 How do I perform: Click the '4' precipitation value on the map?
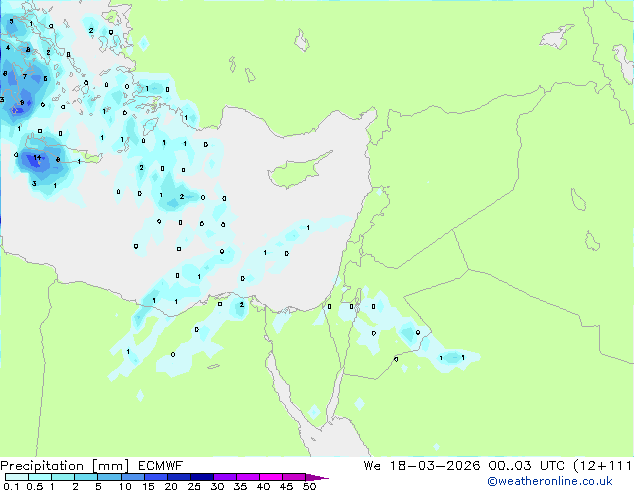tap(8, 48)
